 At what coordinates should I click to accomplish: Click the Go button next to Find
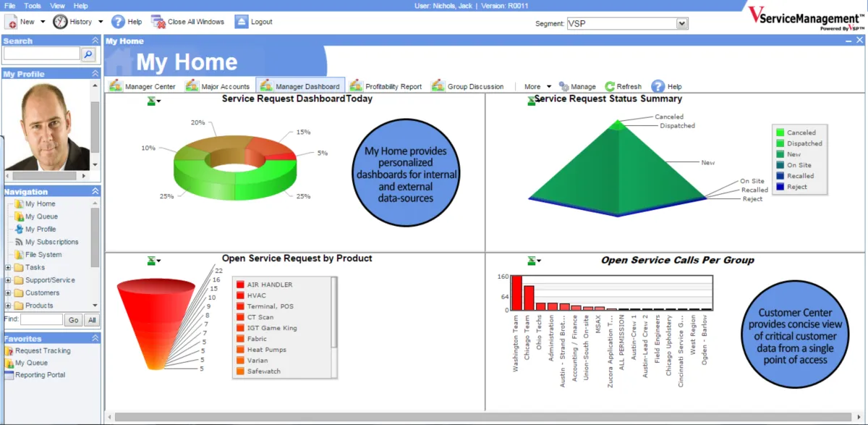click(x=75, y=319)
